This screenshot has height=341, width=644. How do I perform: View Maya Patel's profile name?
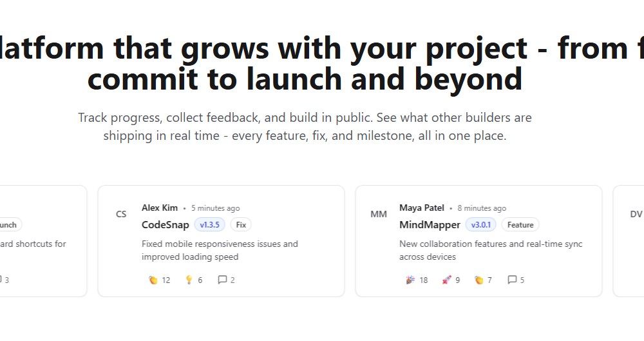point(422,208)
